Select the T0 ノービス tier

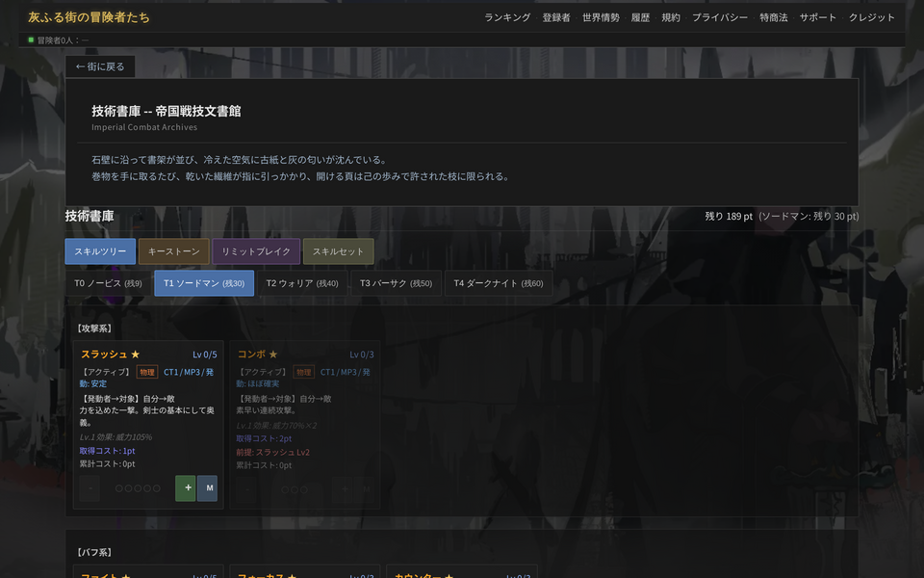click(x=108, y=283)
